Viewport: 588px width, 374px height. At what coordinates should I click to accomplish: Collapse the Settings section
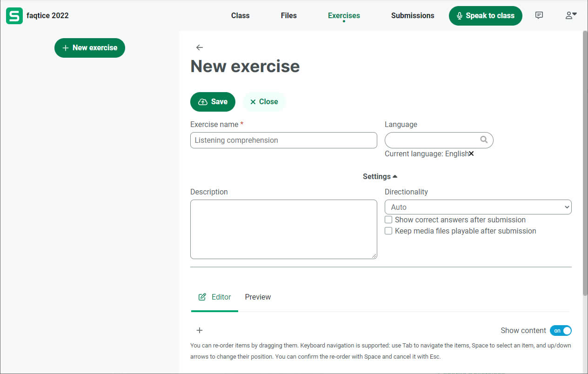(380, 176)
